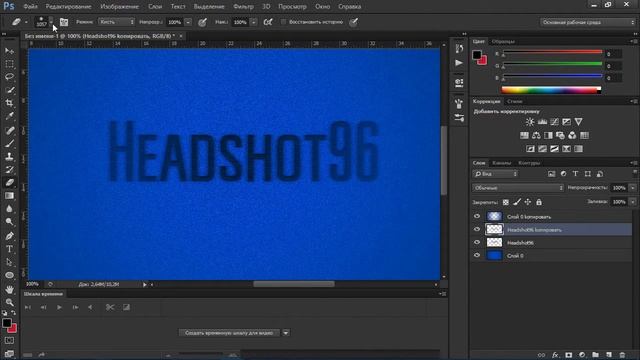Toggle lock image pixels brush icon

[x=517, y=202]
